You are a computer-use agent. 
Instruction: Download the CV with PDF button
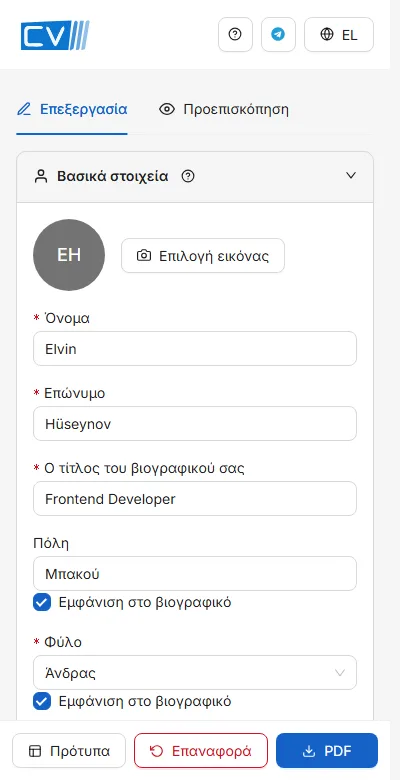click(327, 751)
